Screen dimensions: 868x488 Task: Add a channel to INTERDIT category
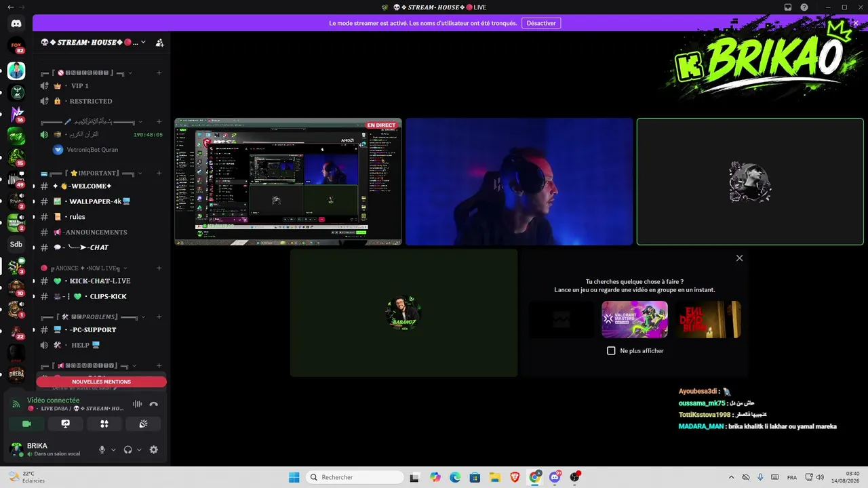click(x=159, y=73)
